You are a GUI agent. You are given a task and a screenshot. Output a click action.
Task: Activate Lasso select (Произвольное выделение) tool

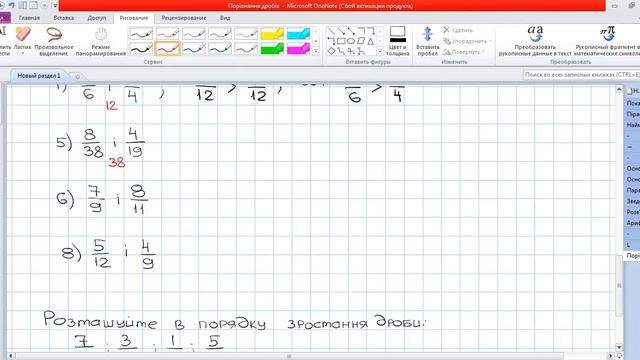point(54,41)
